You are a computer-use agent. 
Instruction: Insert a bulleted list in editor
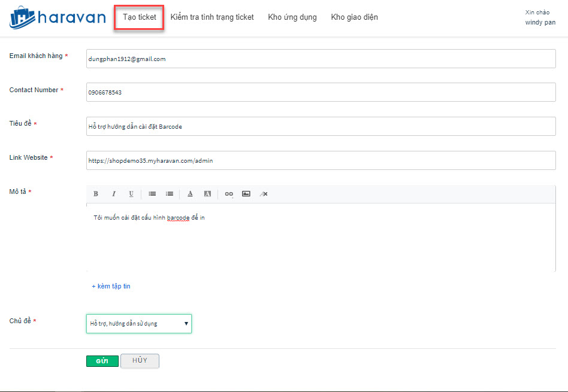tap(152, 194)
